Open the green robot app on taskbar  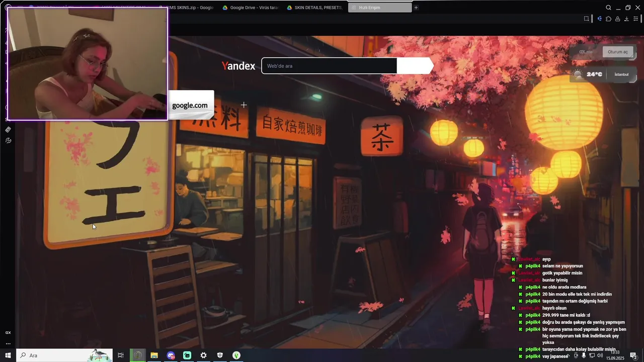coord(187,355)
